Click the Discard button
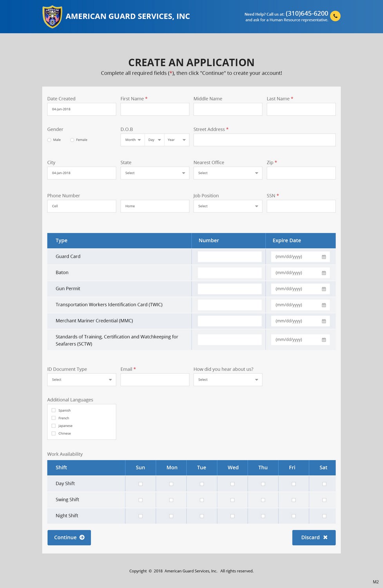Screen dimensions: 383x588 coord(314,537)
